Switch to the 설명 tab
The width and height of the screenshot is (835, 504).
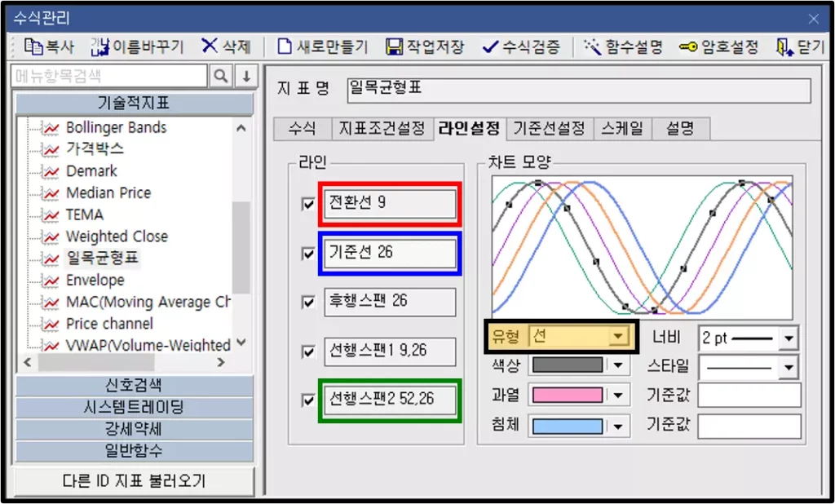coord(681,129)
